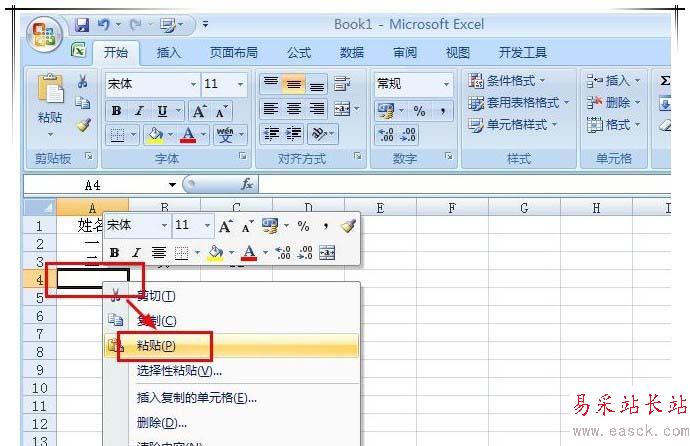Switch to the 公式 ribbon tab
The image size is (690, 446).
tap(299, 53)
